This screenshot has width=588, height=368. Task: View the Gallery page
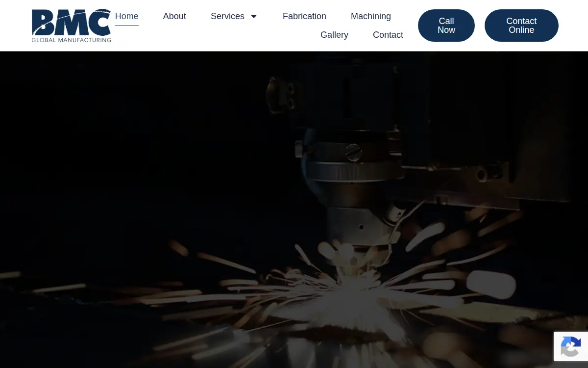(334, 35)
